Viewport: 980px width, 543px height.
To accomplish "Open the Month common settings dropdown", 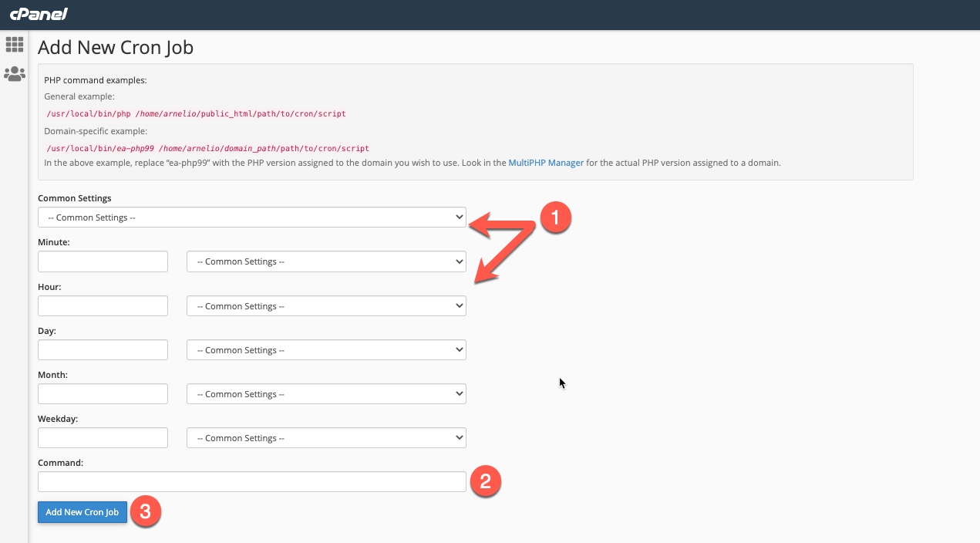I will coord(326,394).
